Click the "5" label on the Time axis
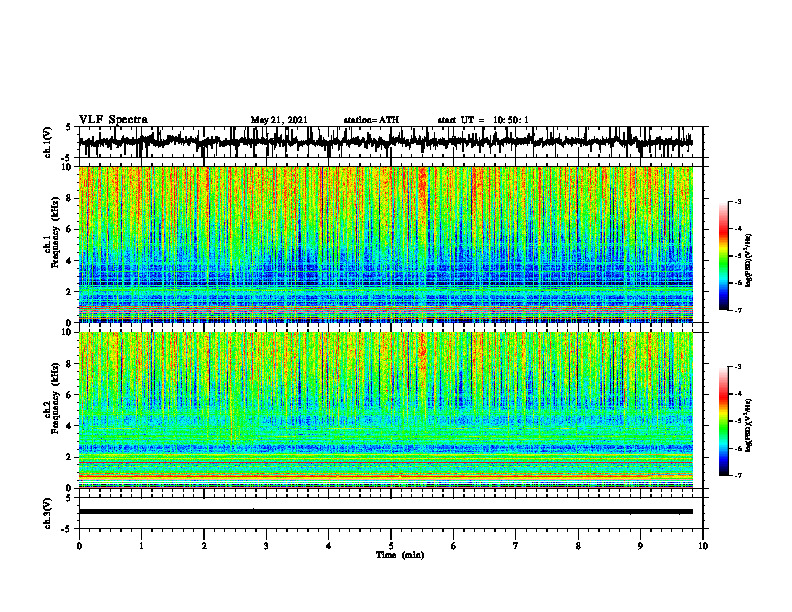Screen dimensions: 792x612 [391, 546]
